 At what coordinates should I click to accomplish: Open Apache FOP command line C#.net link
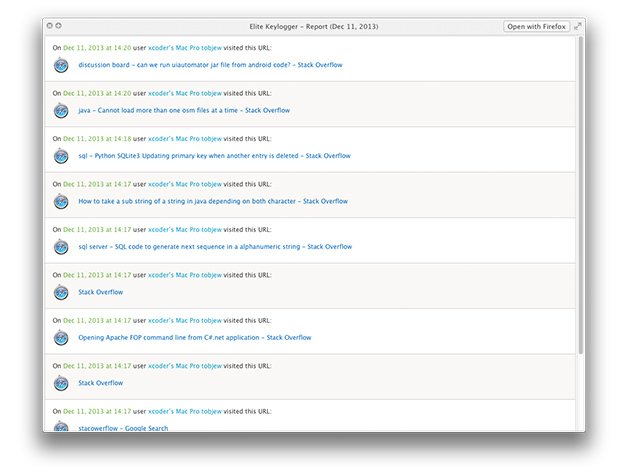tap(194, 337)
